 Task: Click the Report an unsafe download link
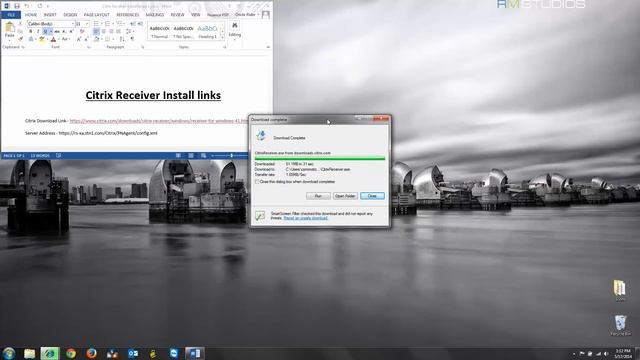(x=306, y=218)
